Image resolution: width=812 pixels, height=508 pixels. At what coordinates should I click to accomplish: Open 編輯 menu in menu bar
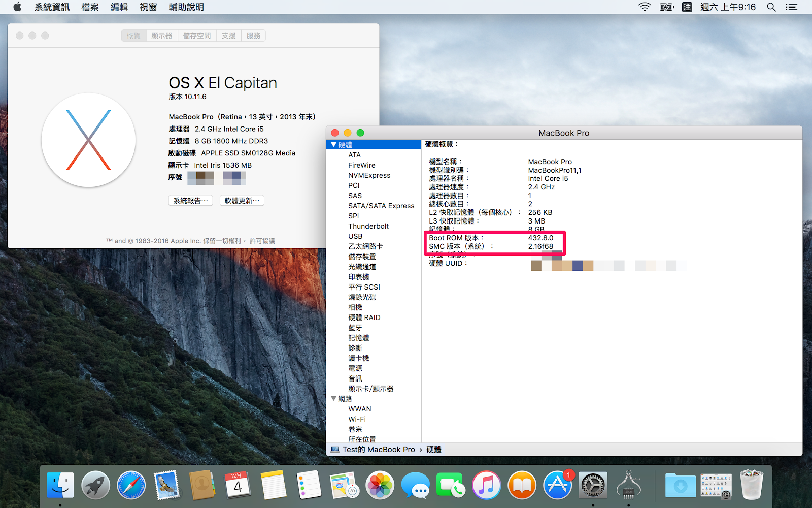tap(119, 7)
